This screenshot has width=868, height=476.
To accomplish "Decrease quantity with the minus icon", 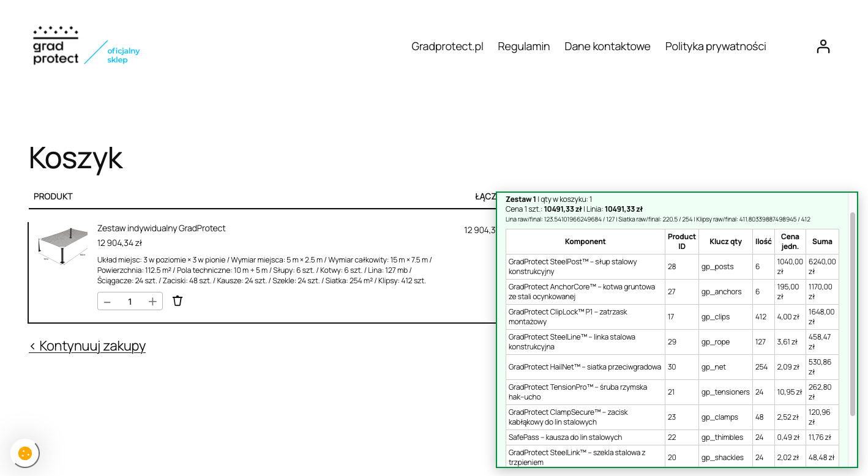I will click(x=107, y=302).
